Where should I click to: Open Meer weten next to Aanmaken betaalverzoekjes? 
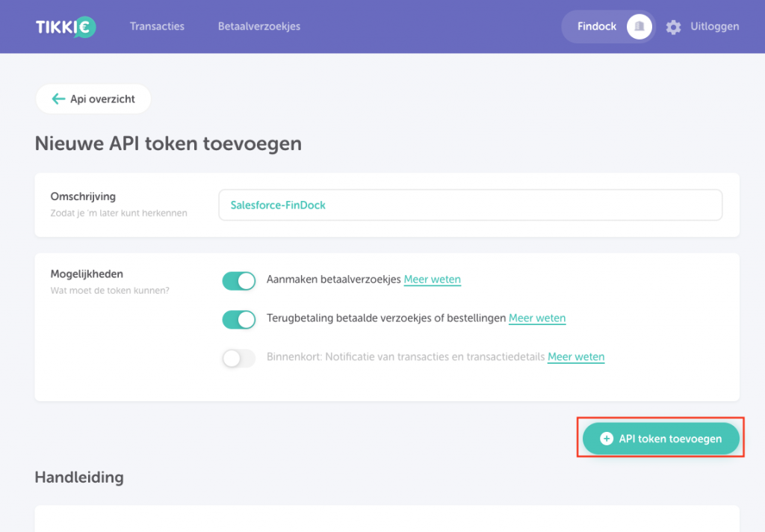(x=432, y=279)
